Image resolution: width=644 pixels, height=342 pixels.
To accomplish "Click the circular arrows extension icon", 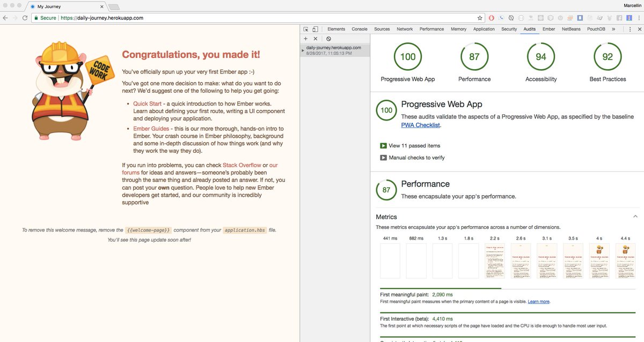I will [x=511, y=18].
